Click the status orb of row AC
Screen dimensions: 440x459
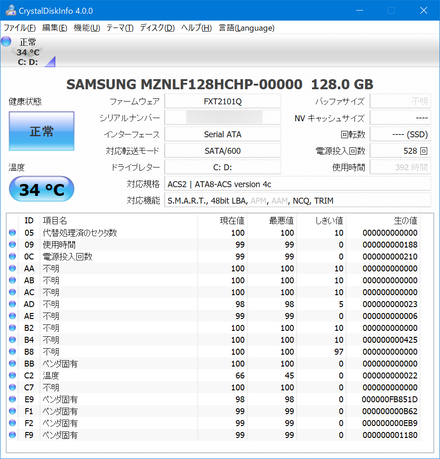[x=12, y=292]
